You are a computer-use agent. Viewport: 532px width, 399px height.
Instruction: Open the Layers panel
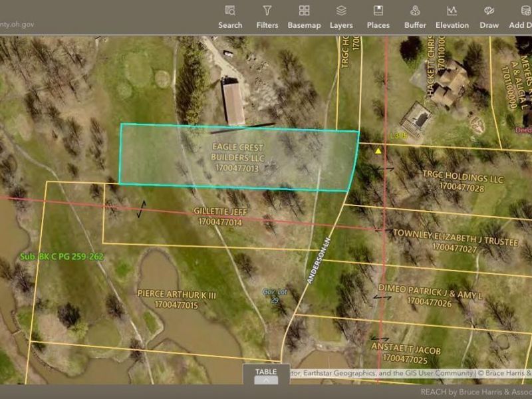pos(341,17)
